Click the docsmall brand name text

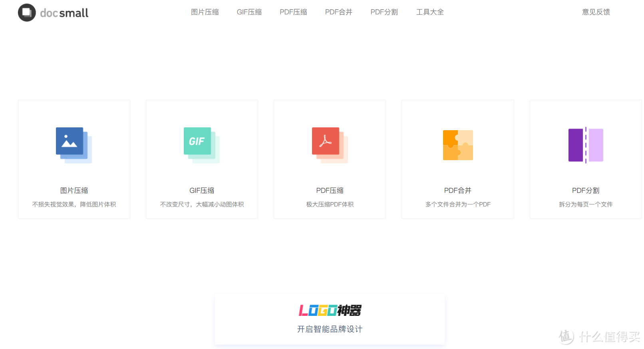pyautogui.click(x=64, y=13)
